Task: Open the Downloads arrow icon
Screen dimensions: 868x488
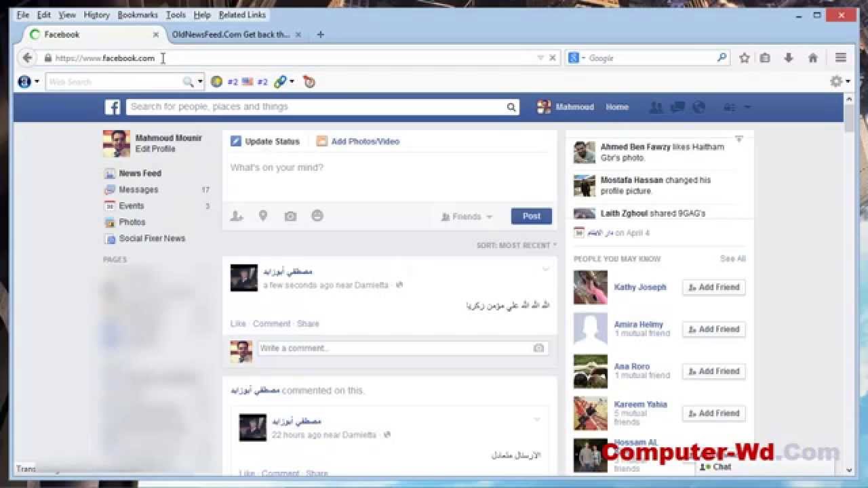Action: click(788, 58)
